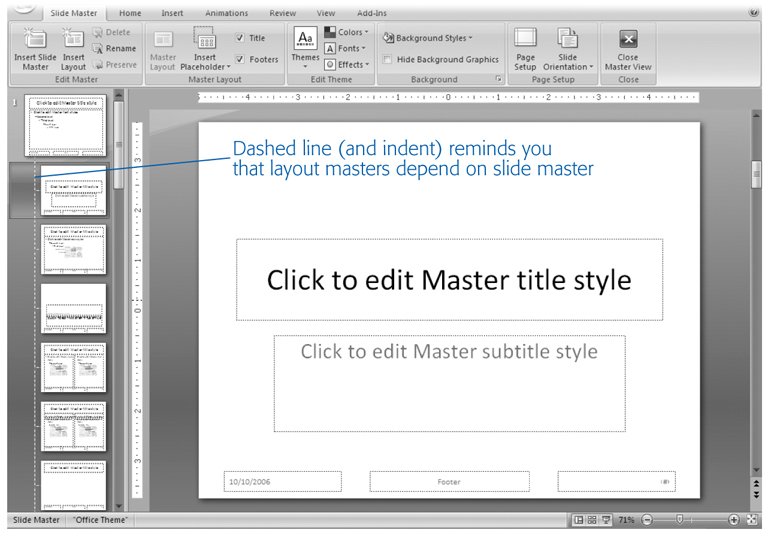
Task: Click the zoom in plus icon
Action: 734,521
